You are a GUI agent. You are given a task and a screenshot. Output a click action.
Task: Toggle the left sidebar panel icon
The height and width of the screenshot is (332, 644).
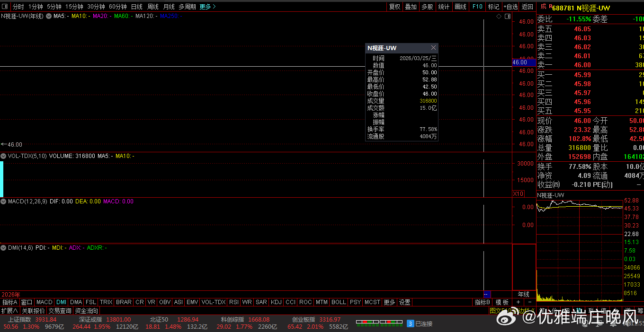click(x=5, y=7)
